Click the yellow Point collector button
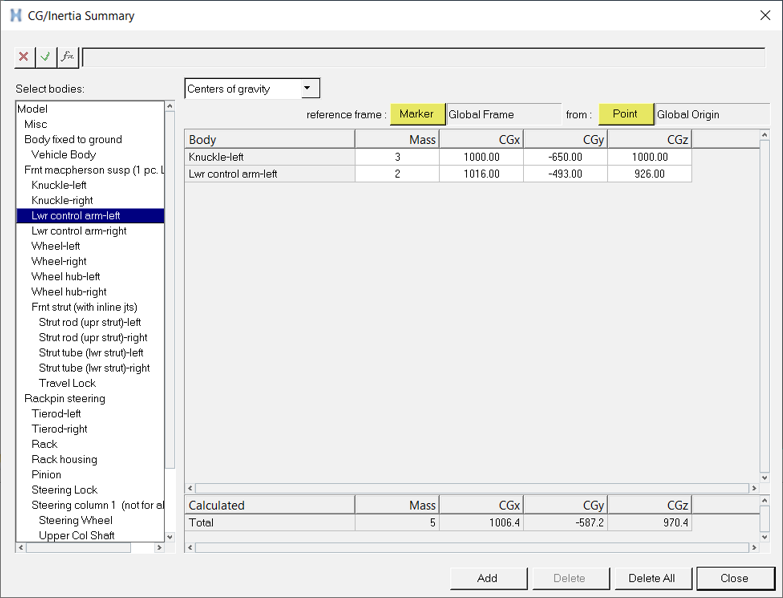Screen dimensions: 783x598 point(625,114)
